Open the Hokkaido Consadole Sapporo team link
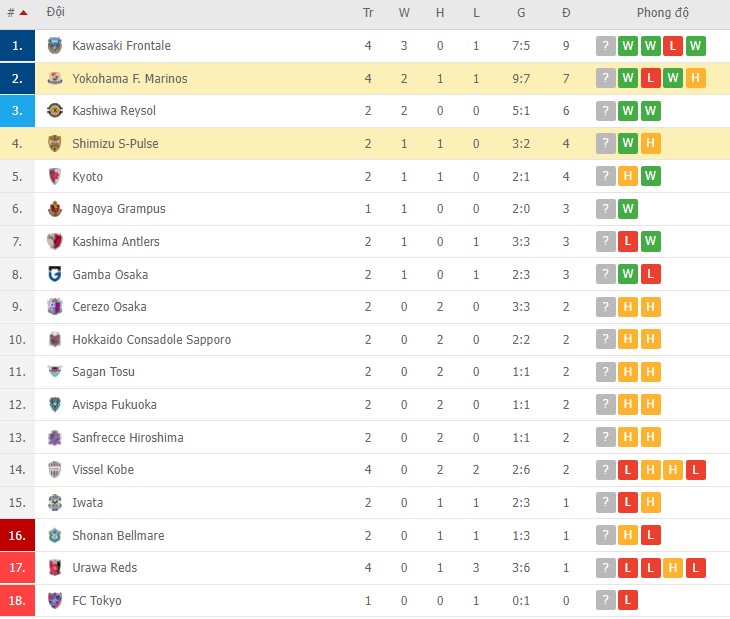This screenshot has width=730, height=619. coord(151,340)
